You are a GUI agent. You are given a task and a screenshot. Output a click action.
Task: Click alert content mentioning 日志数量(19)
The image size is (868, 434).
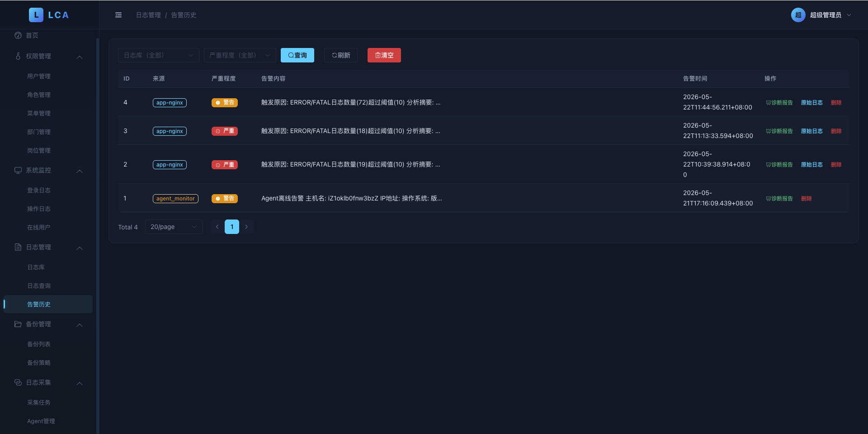pos(351,165)
